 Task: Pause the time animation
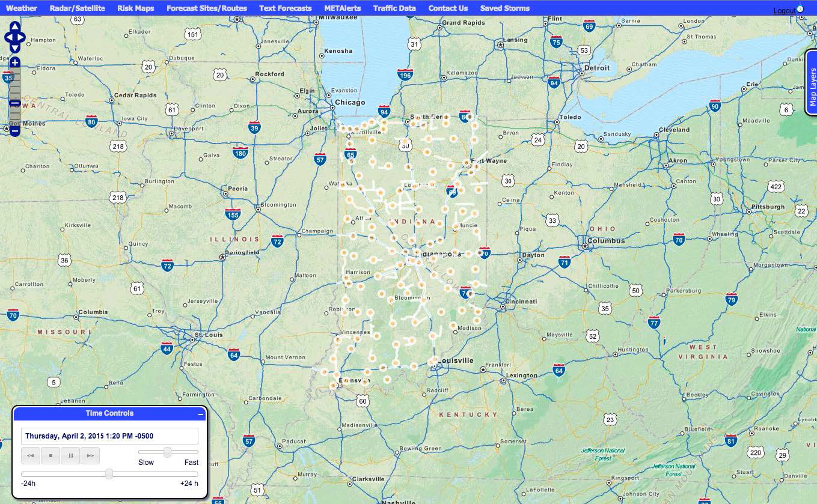point(70,456)
